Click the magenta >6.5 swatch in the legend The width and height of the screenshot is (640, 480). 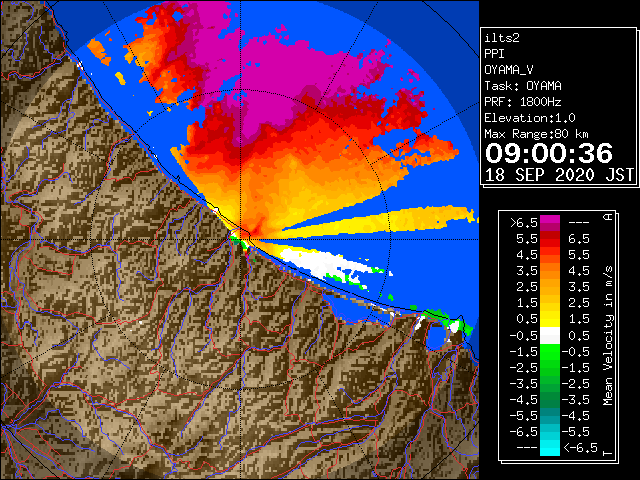point(550,223)
